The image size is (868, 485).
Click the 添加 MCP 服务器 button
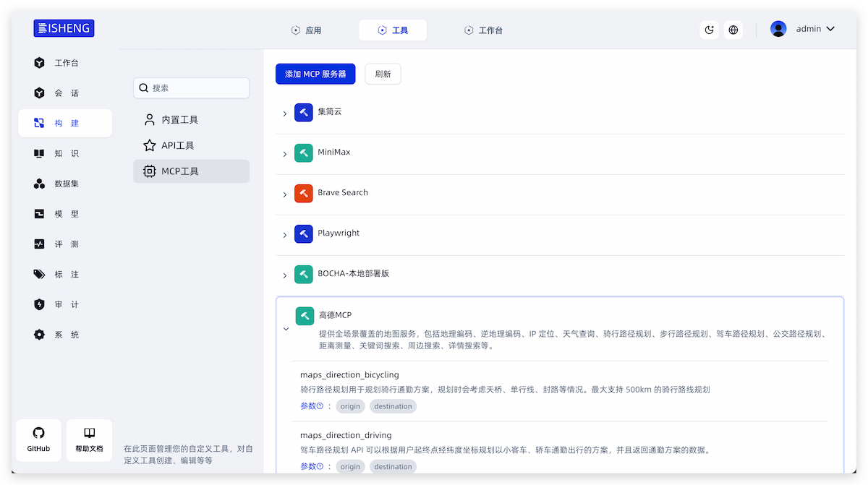click(x=315, y=74)
